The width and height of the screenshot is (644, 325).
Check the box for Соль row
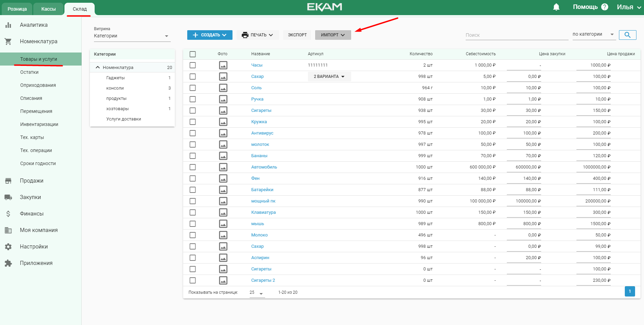(x=193, y=88)
